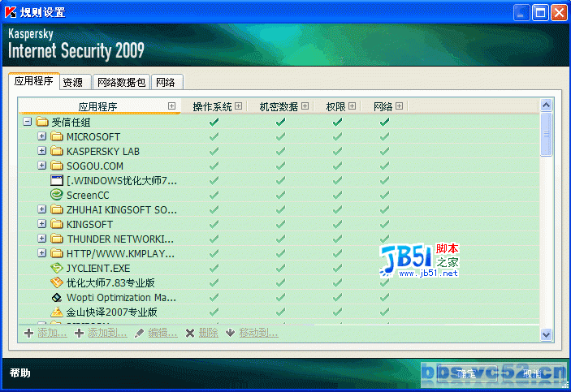Click the SOGOU.COM folder icon
Viewport: 571px width, 392px height.
click(x=57, y=166)
